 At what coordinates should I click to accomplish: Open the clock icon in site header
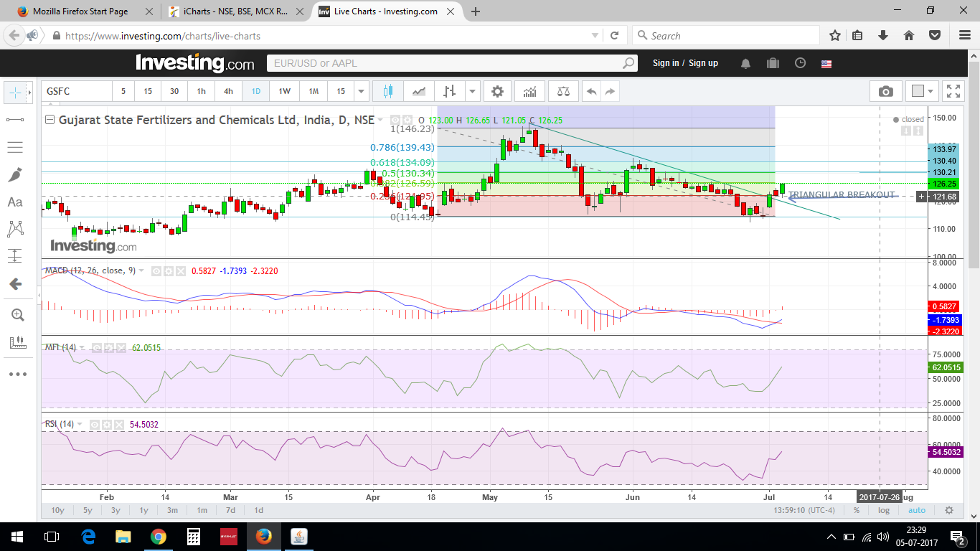point(800,63)
